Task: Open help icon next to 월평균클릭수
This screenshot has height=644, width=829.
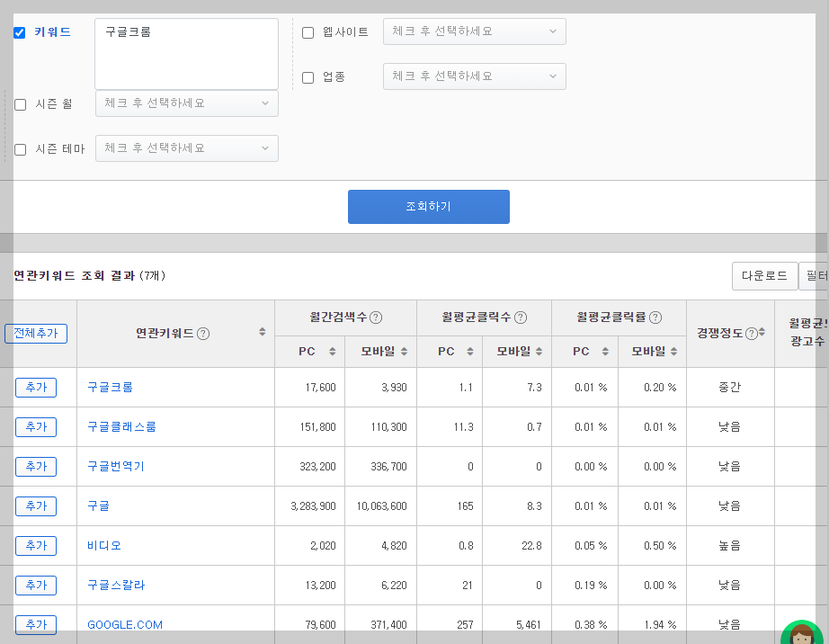Action: tap(521, 318)
